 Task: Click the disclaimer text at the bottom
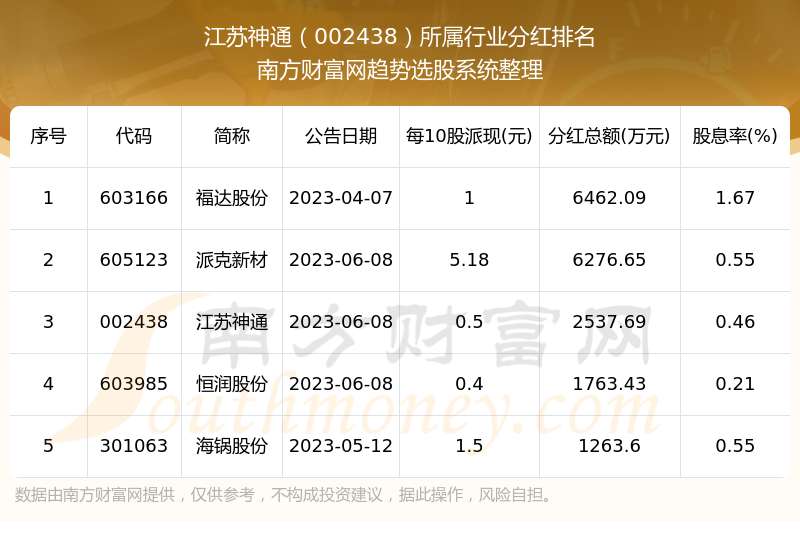click(x=285, y=495)
